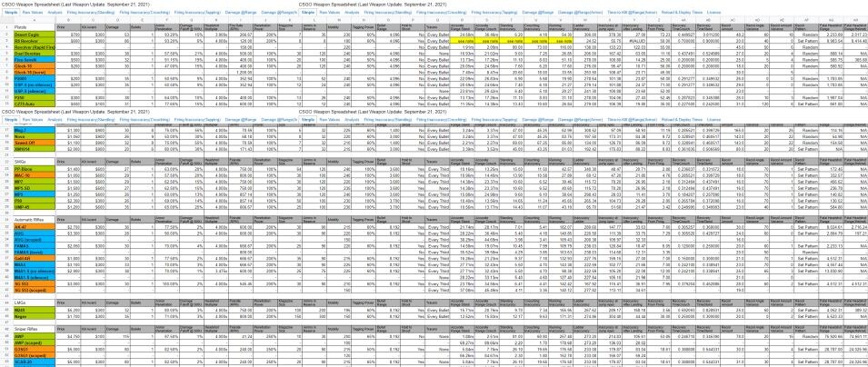Select the MP7 cell
This screenshot has width=868, height=367.
[34, 181]
